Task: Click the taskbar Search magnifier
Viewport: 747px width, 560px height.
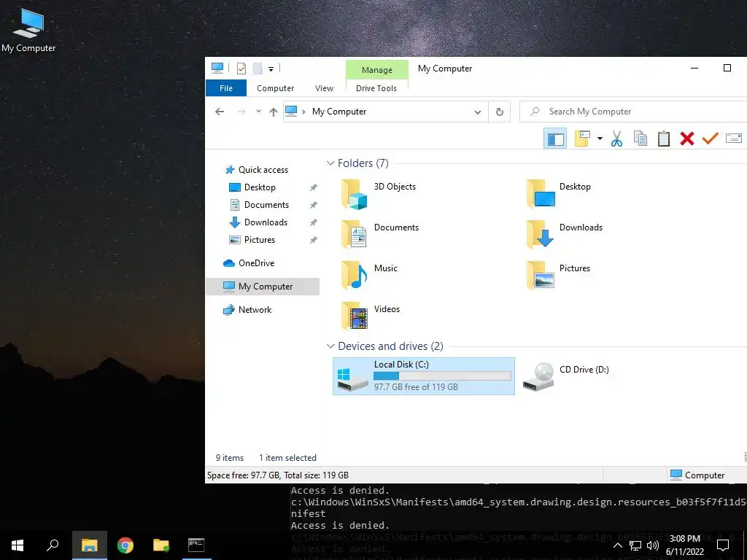Action: click(x=53, y=545)
